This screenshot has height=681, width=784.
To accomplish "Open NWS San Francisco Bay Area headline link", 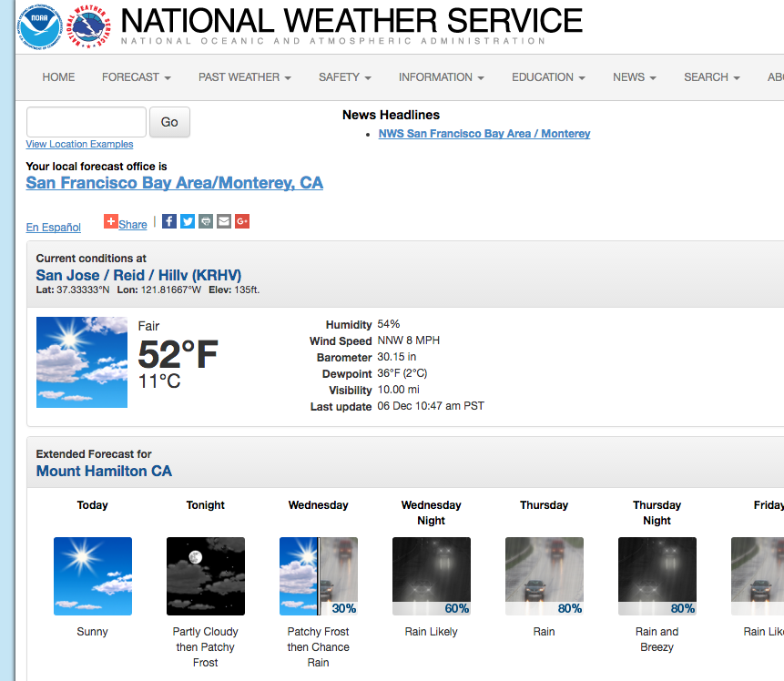I will pos(484,134).
